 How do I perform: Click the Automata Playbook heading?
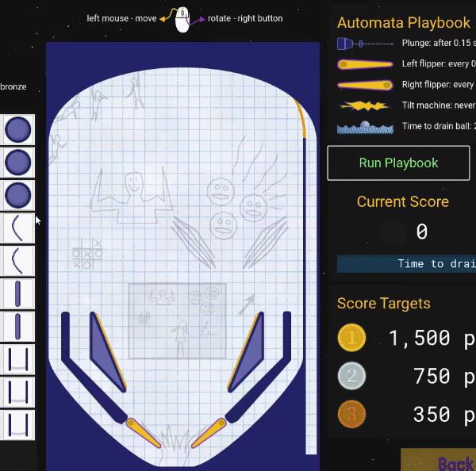pyautogui.click(x=404, y=23)
